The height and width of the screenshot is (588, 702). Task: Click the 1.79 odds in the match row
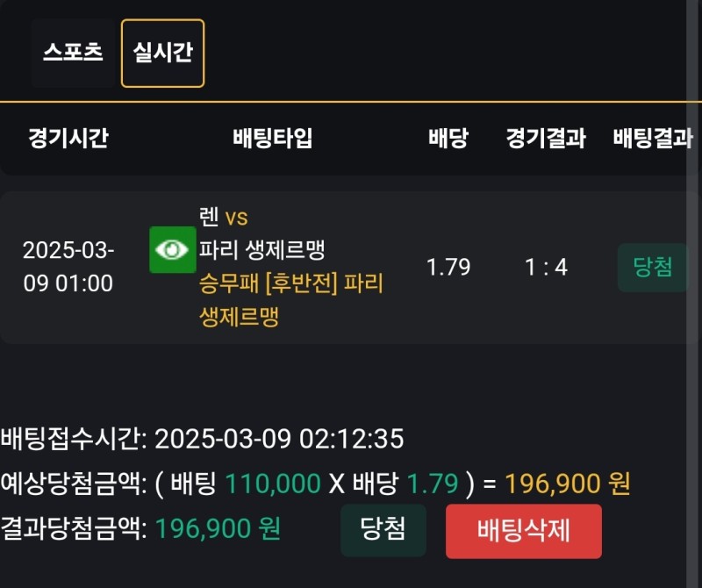pos(448,268)
